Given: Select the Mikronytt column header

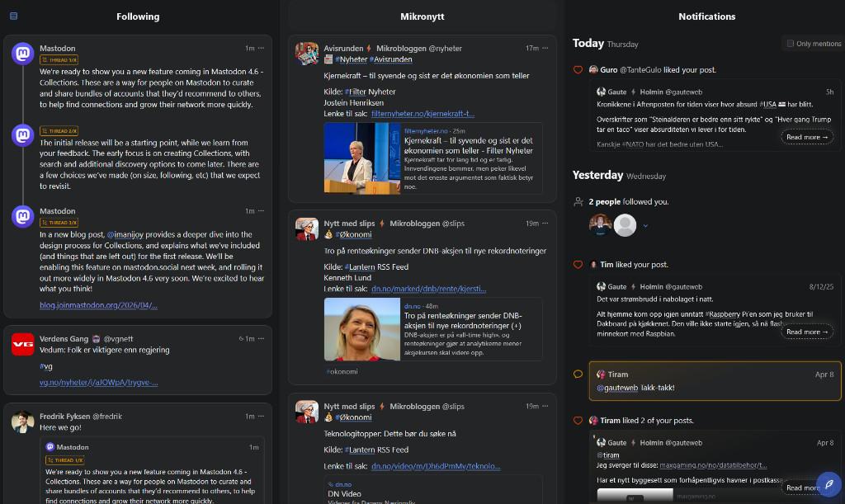Looking at the screenshot, I should pos(422,16).
